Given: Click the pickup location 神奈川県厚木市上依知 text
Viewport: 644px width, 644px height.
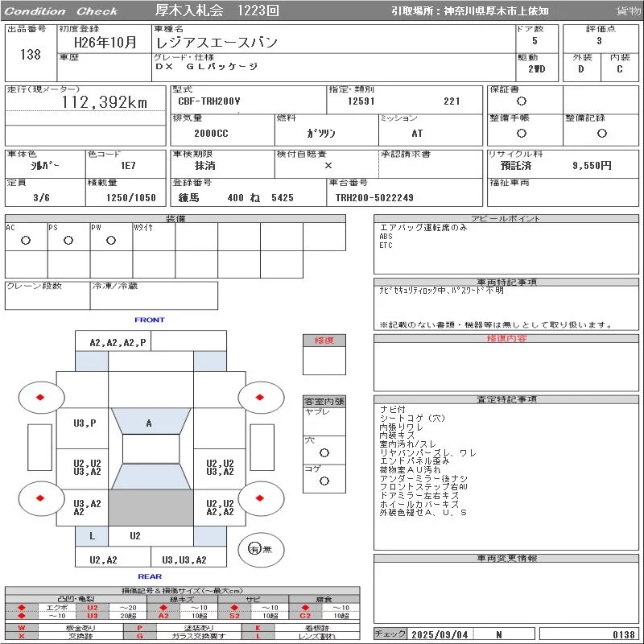Looking at the screenshot, I should pos(496,11).
